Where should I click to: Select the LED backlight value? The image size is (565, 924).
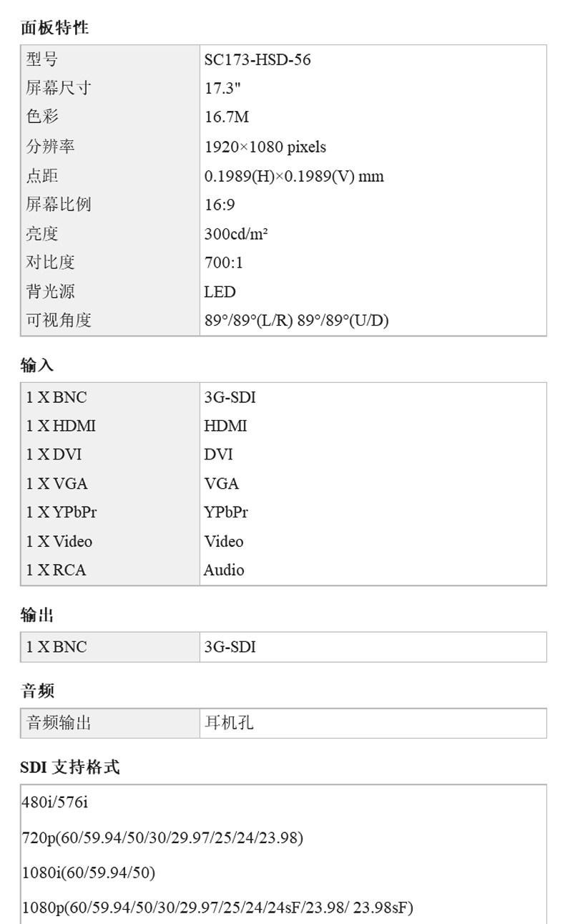click(220, 292)
